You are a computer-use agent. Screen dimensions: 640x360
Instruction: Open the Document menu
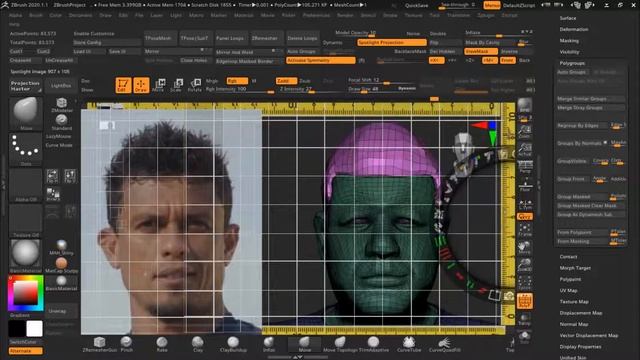[x=80, y=15]
